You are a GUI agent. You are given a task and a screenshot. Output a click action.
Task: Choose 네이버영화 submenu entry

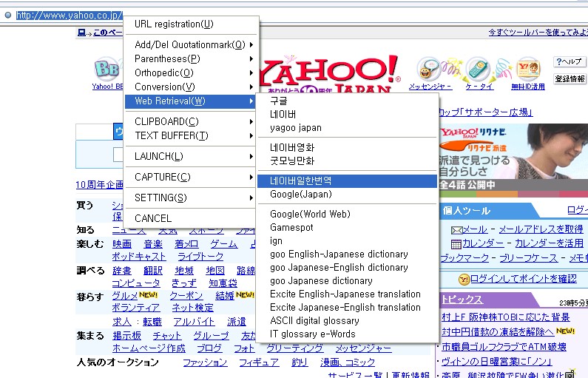pos(347,147)
